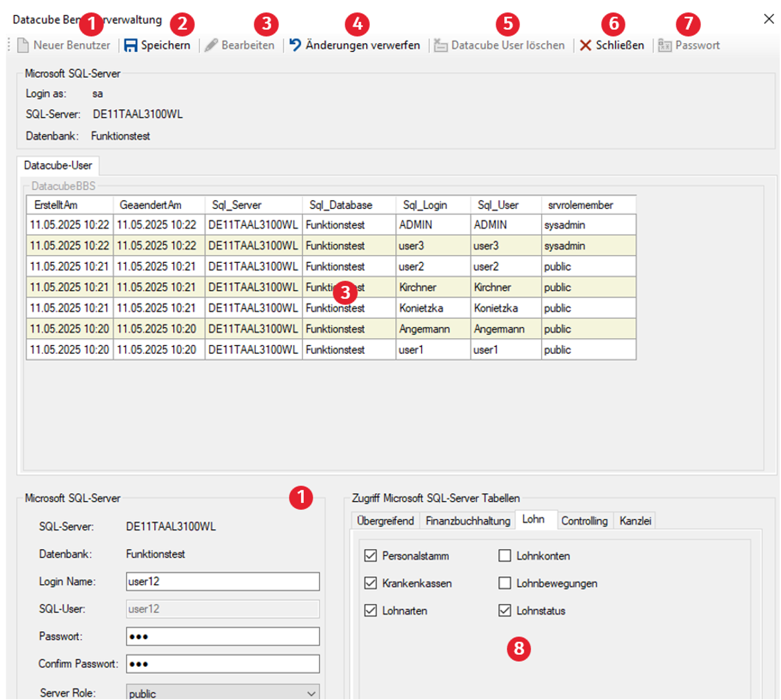Viewport: 781px width, 700px height.
Task: Select the Datacube-User tab
Action: (58, 166)
